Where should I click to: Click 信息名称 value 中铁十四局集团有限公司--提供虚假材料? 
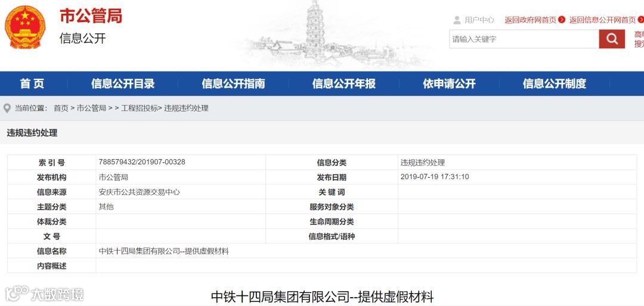(x=163, y=251)
